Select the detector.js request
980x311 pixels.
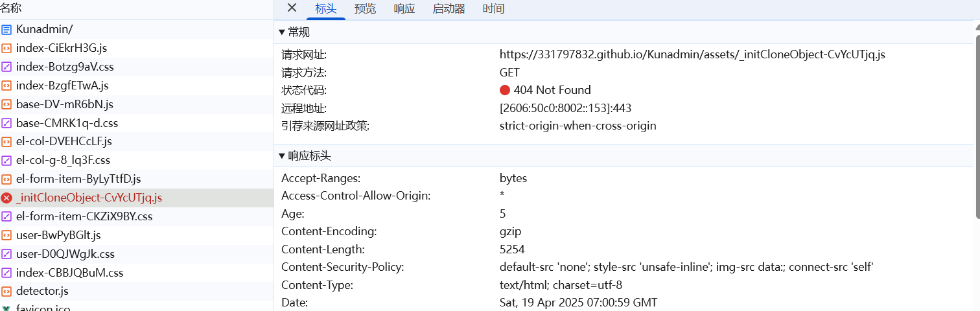pos(137,292)
